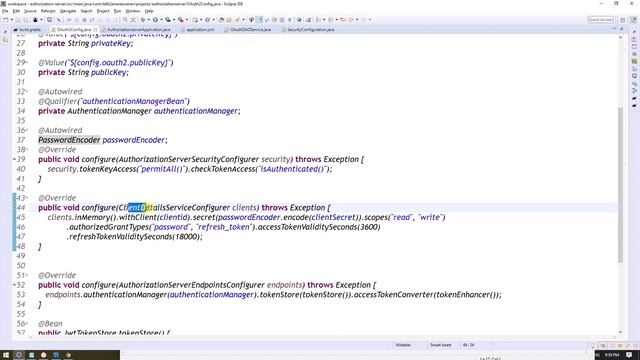Open the Source menu
This screenshot has width=640, height=360.
pos(30,11)
